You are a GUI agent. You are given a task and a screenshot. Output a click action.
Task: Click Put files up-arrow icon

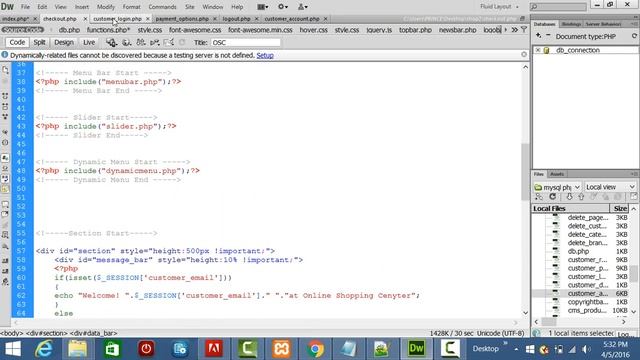click(x=581, y=197)
